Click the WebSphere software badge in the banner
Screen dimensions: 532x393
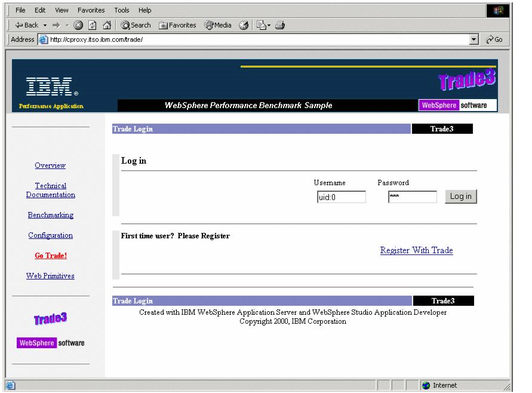coord(458,105)
